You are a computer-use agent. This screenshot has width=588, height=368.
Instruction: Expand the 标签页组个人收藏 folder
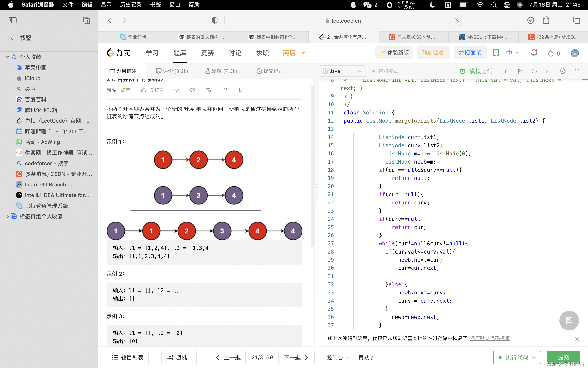7,216
